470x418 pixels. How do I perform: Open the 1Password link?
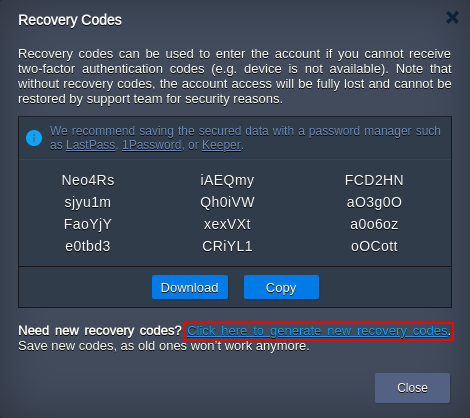[x=152, y=145]
